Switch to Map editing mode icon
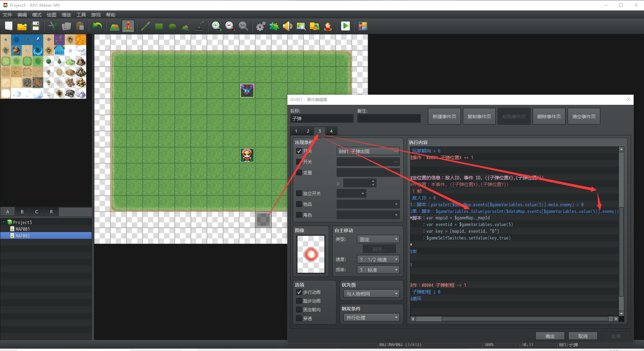This screenshot has height=351, width=644. tap(115, 26)
